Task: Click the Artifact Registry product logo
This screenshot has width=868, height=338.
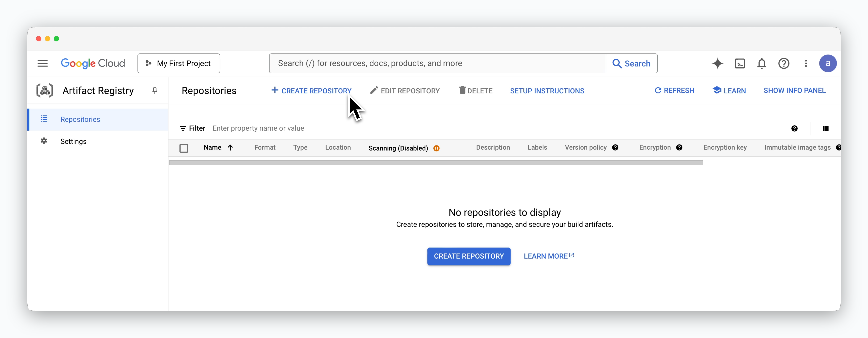Action: pyautogui.click(x=45, y=91)
